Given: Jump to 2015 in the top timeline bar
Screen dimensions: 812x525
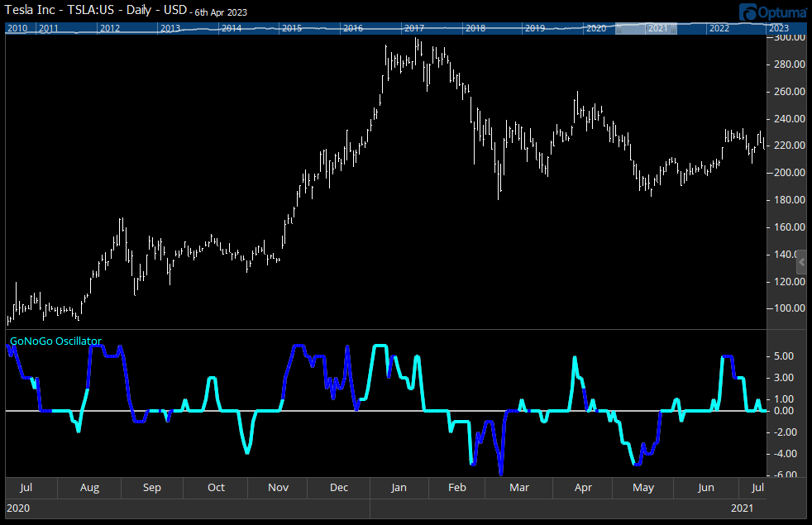Looking at the screenshot, I should pos(292,28).
